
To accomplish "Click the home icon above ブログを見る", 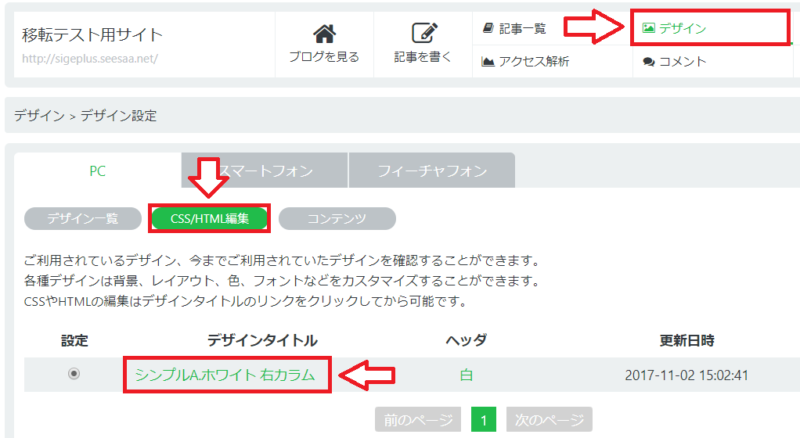I will pos(324,34).
